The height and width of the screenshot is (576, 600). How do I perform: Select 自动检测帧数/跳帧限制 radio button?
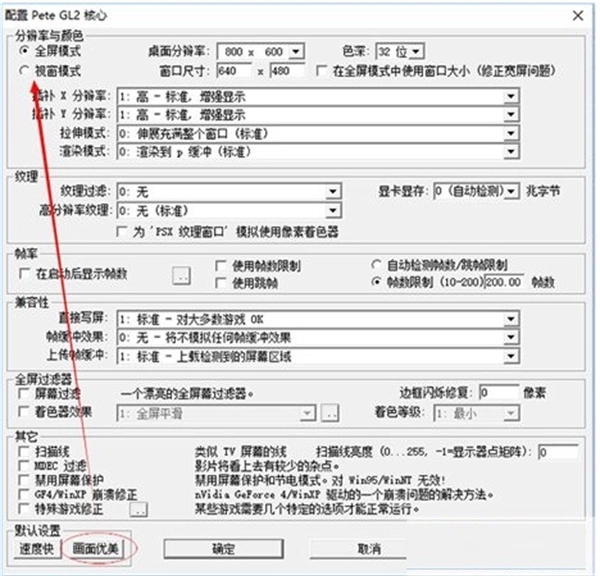[377, 265]
